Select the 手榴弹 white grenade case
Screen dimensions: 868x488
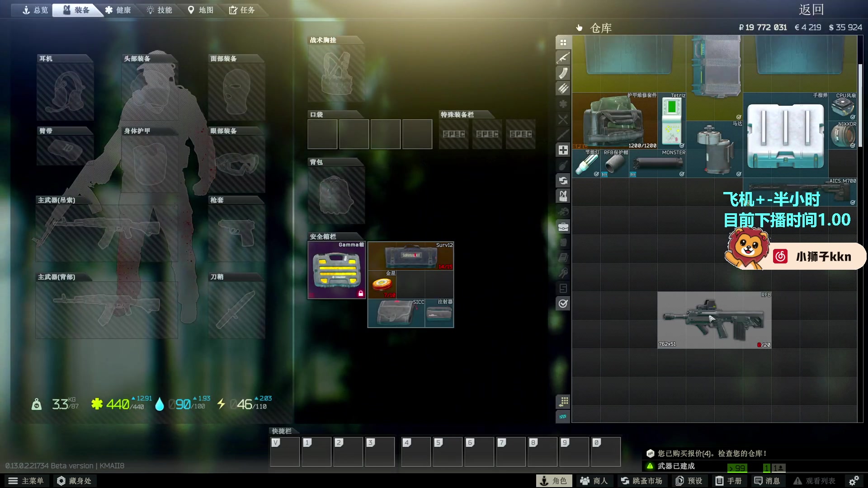tap(786, 135)
